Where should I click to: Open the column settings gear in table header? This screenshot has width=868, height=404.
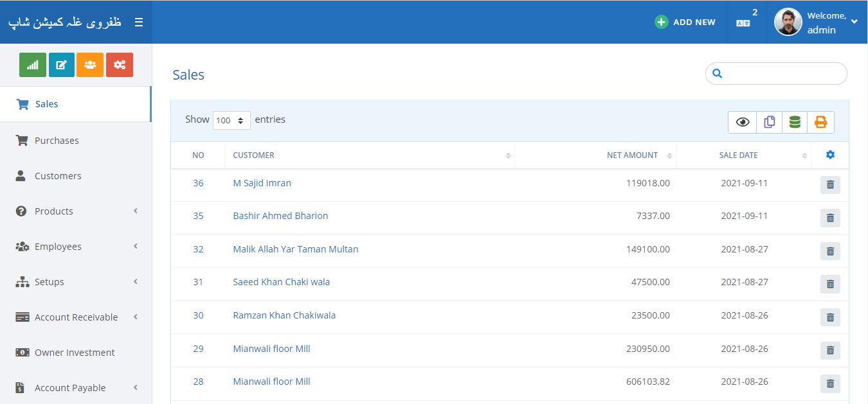830,155
